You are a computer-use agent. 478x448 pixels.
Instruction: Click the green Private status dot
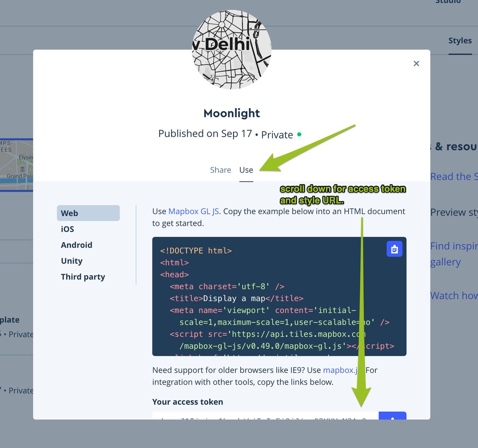pyautogui.click(x=299, y=134)
